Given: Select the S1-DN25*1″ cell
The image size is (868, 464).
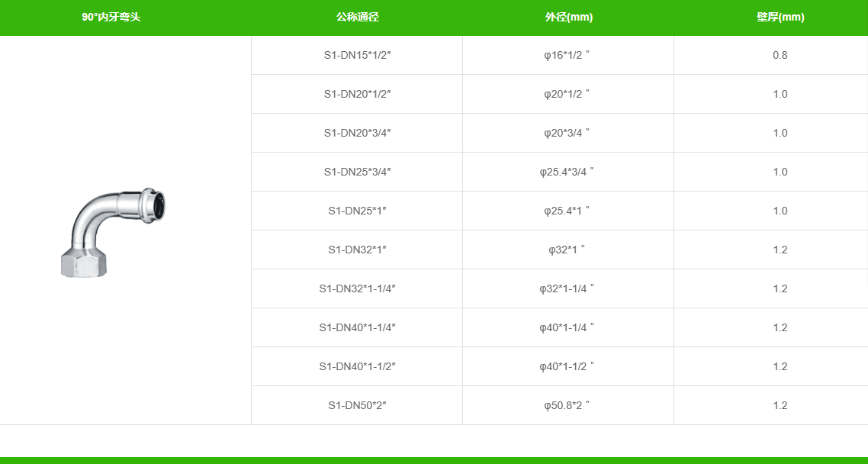Looking at the screenshot, I should coord(357,211).
